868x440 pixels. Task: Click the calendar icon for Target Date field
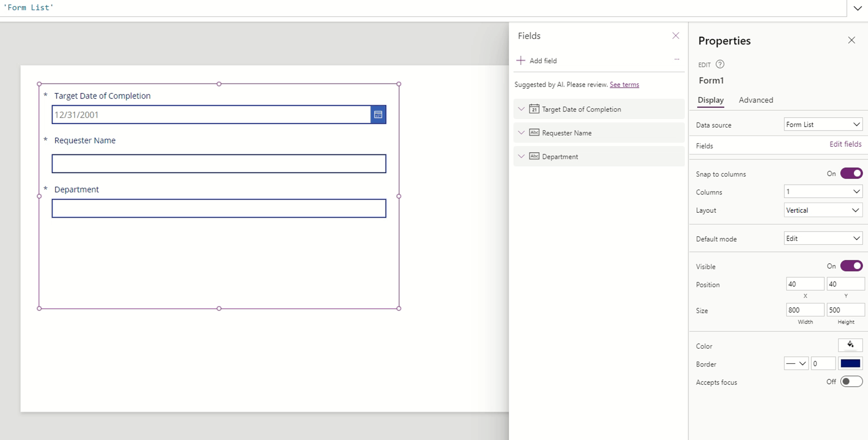[534, 109]
